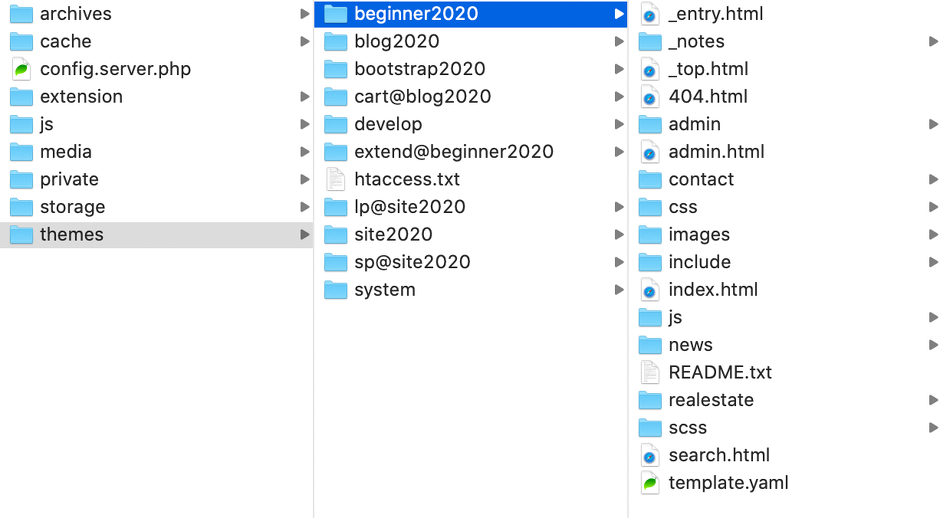Image resolution: width=940 pixels, height=518 pixels.
Task: Click the template.yaml leaf file icon
Action: click(650, 483)
